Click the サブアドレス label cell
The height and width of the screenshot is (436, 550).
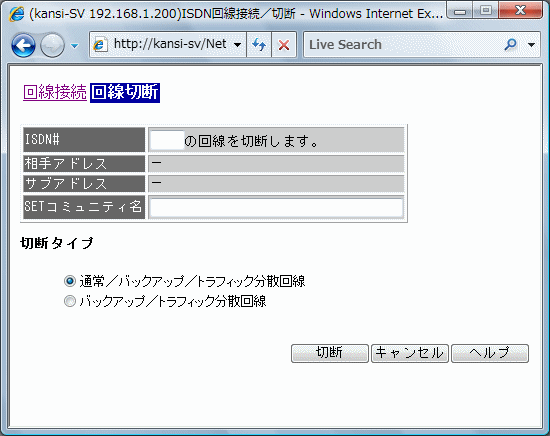coord(84,183)
